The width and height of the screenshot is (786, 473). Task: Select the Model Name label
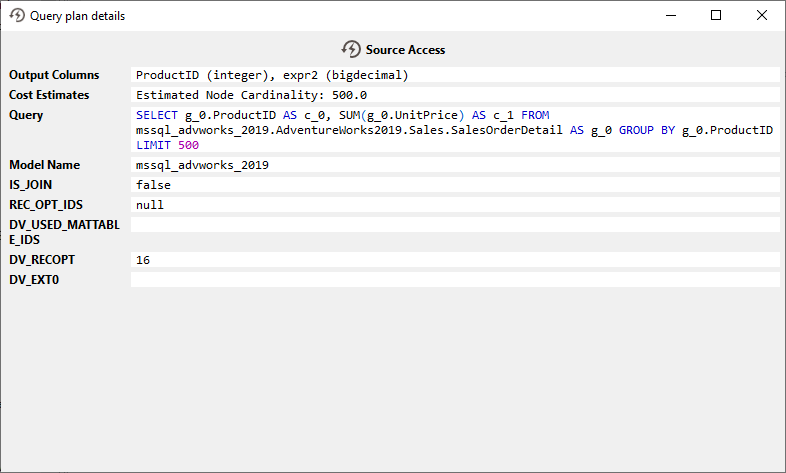click(45, 165)
